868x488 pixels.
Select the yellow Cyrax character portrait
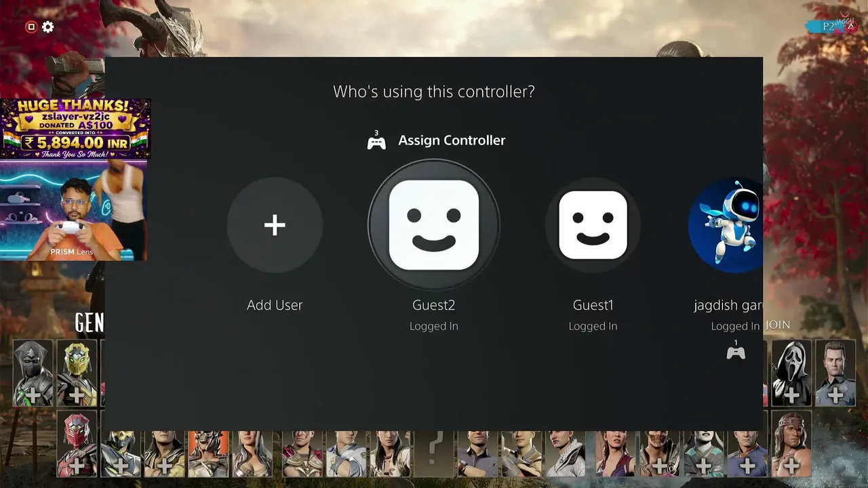click(x=77, y=373)
